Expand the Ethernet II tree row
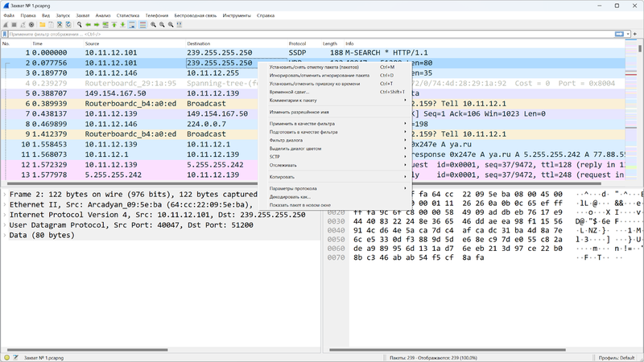Viewport: 644px width, 362px height. [5, 205]
